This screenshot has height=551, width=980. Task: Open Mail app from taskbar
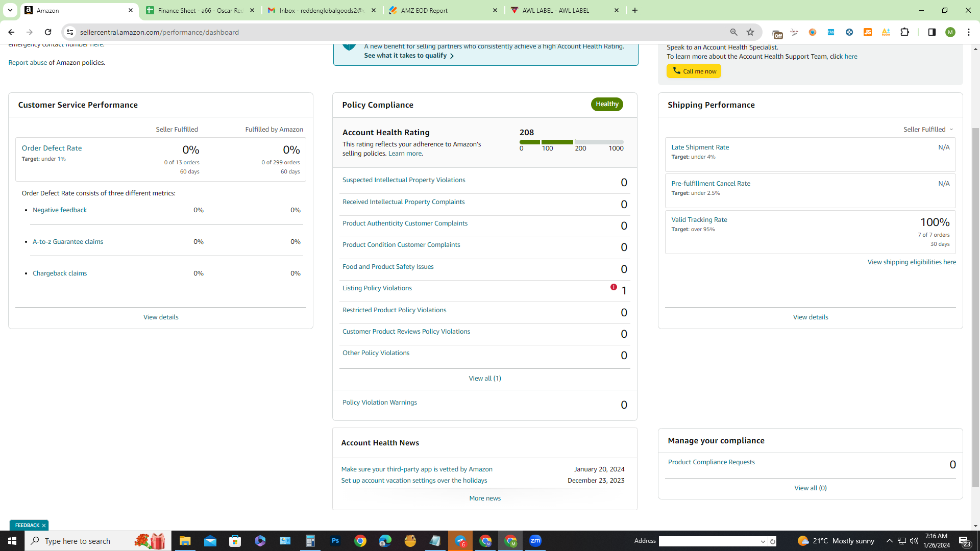[210, 541]
